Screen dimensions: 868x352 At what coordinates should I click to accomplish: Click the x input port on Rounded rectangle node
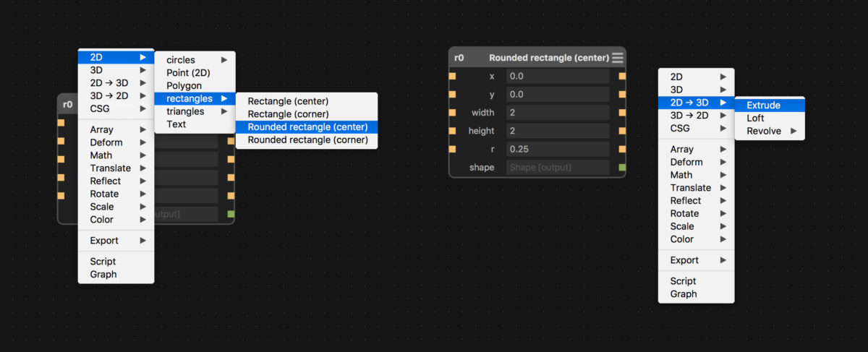(452, 76)
